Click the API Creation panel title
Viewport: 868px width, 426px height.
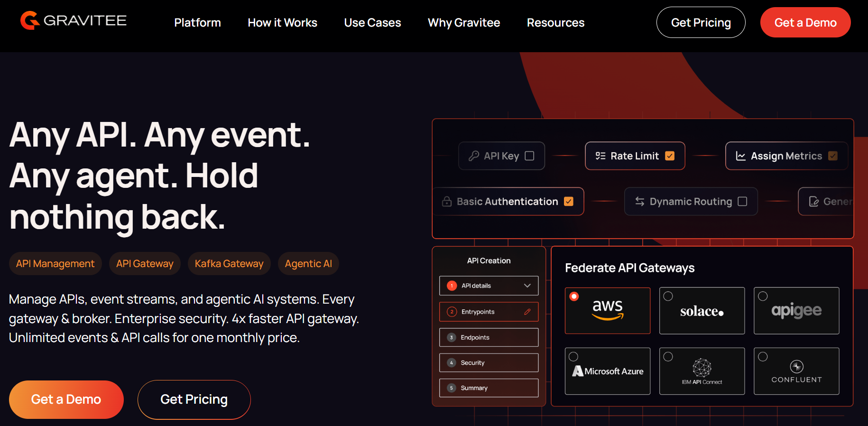click(489, 260)
